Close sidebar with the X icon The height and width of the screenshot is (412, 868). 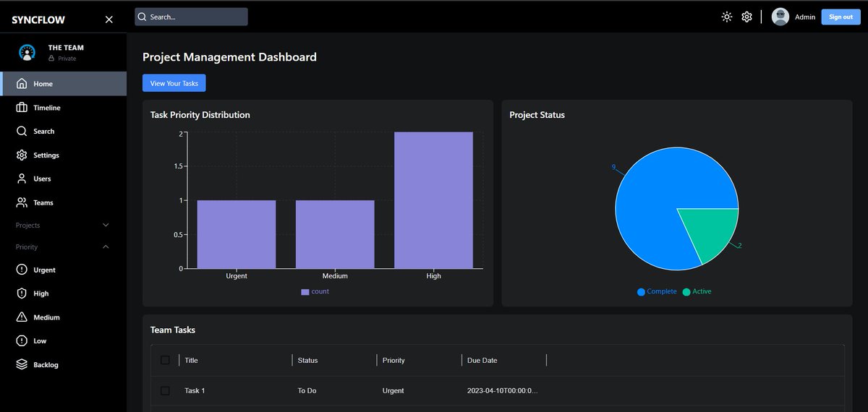coord(109,20)
